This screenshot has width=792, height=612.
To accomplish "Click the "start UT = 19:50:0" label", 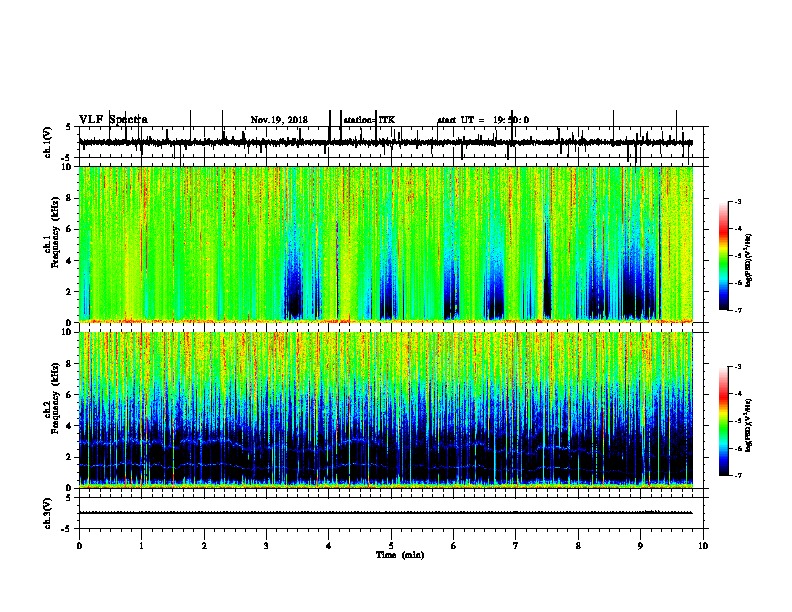I will (x=483, y=120).
